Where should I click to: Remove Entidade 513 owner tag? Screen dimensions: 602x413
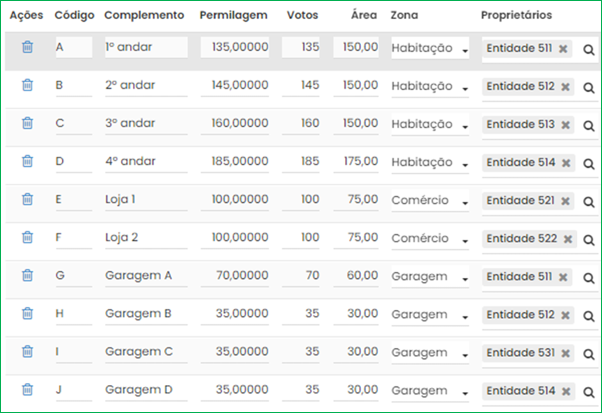(x=565, y=125)
